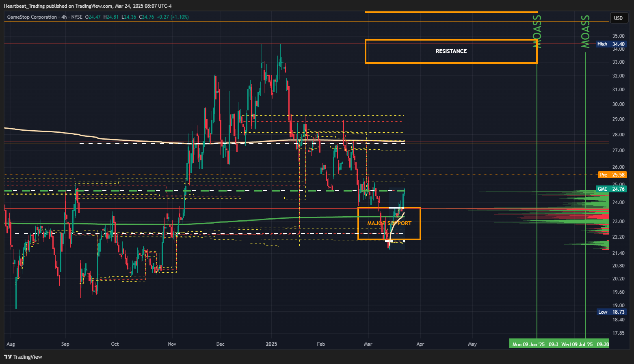Click the Heartbeat_Trading published header text
634x364 pixels.
coord(88,6)
